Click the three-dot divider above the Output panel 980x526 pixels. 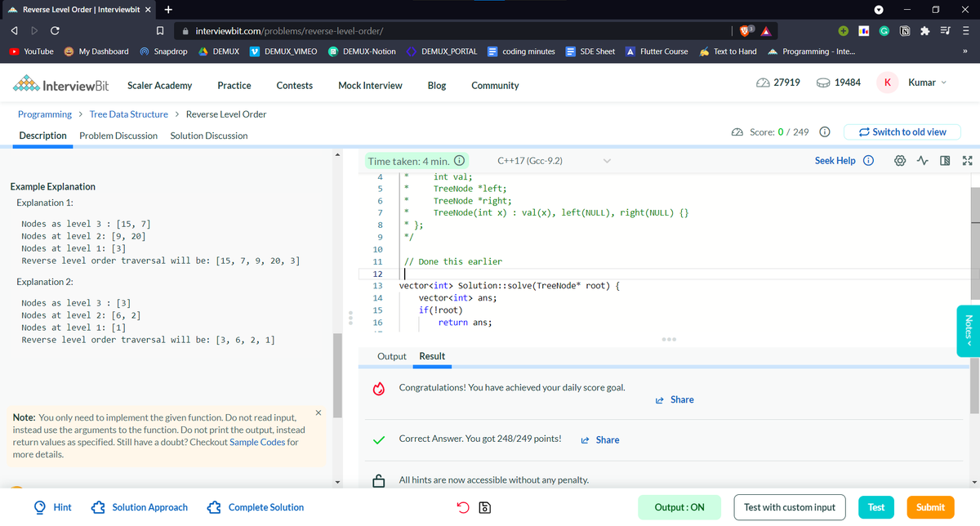tap(668, 339)
